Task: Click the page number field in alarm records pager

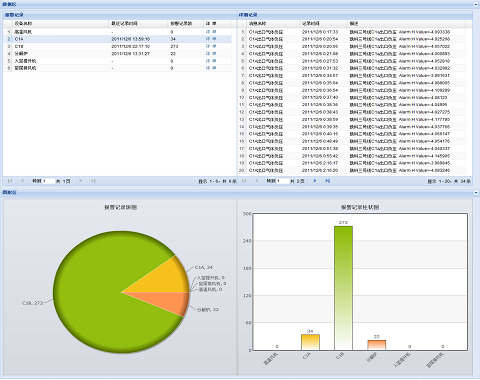Action: (x=49, y=181)
